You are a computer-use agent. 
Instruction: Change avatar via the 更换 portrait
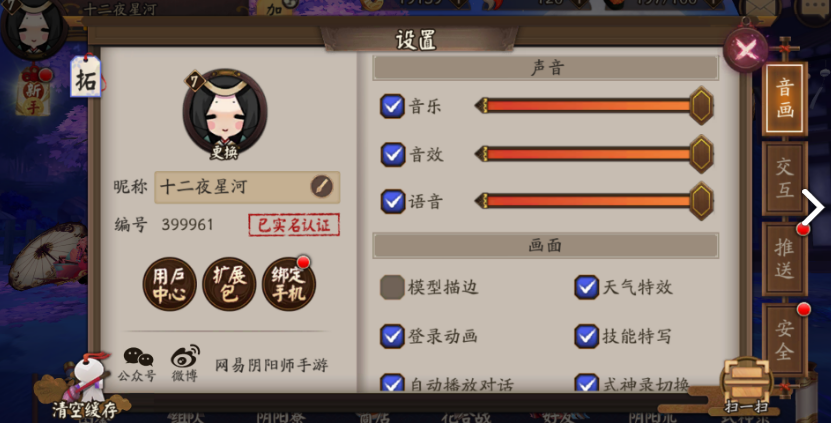point(225,113)
